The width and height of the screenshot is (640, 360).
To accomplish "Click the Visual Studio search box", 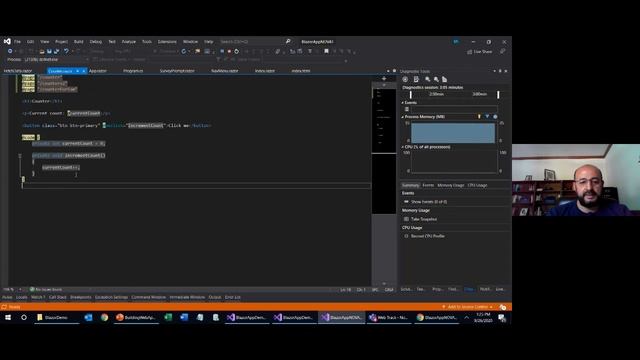I will (255, 42).
